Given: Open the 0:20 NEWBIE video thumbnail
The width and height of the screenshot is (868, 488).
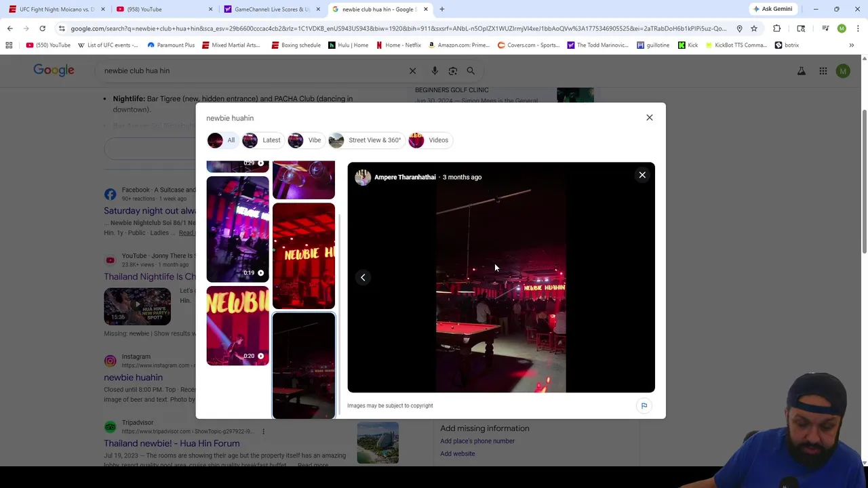Looking at the screenshot, I should pos(237,325).
